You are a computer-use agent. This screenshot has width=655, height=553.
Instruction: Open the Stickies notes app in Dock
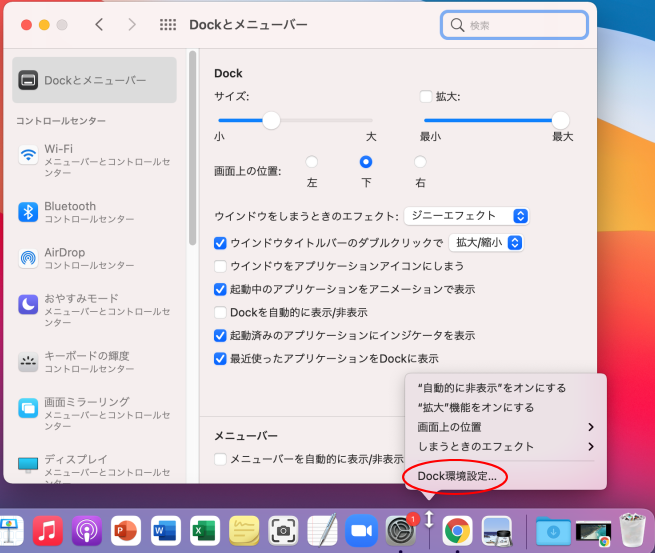point(244,530)
